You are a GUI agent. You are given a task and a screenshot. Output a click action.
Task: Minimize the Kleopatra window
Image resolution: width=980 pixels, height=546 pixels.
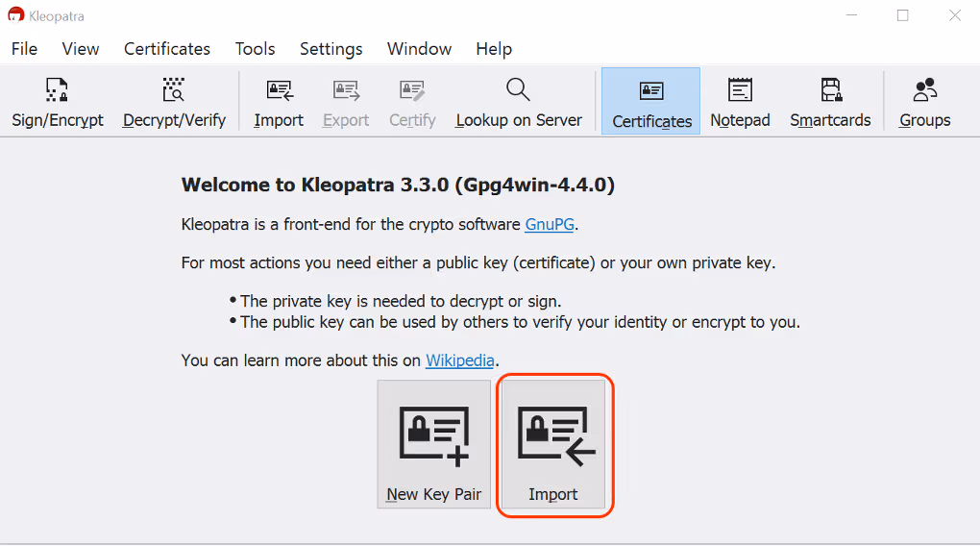851,15
